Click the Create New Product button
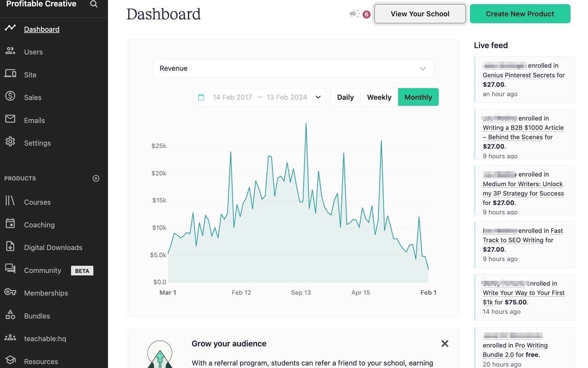This screenshot has width=588, height=368. pos(520,13)
